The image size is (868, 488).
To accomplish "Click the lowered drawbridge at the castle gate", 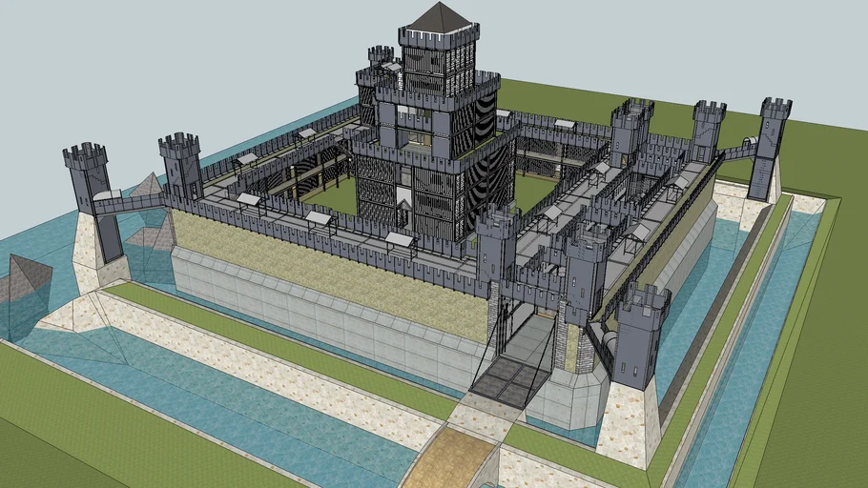I will (x=510, y=380).
